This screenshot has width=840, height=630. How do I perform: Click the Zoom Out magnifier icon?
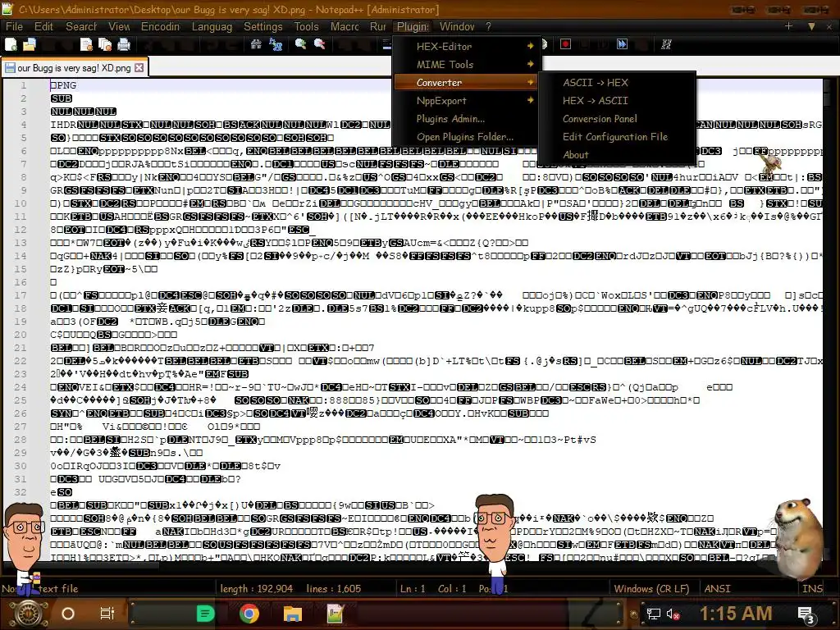(x=320, y=44)
